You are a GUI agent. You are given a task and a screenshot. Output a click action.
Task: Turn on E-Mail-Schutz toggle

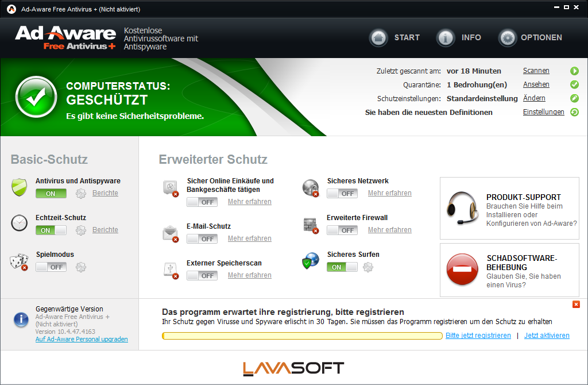(x=202, y=239)
